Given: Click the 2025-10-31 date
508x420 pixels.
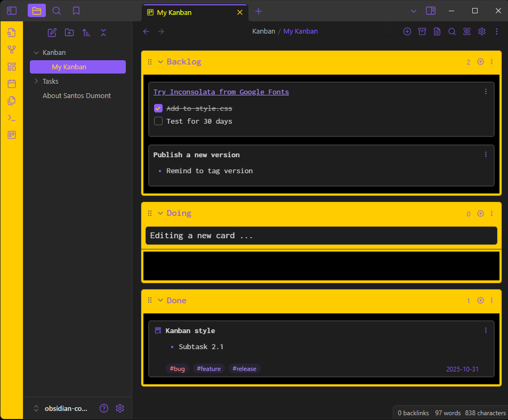Looking at the screenshot, I should (462, 369).
